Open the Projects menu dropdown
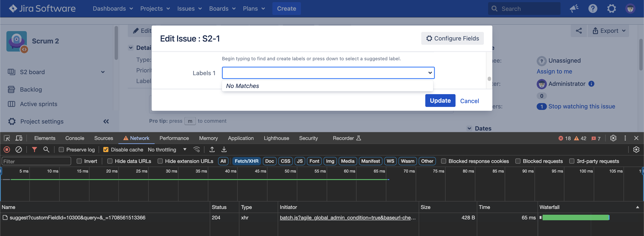The height and width of the screenshot is (236, 644). (x=155, y=9)
